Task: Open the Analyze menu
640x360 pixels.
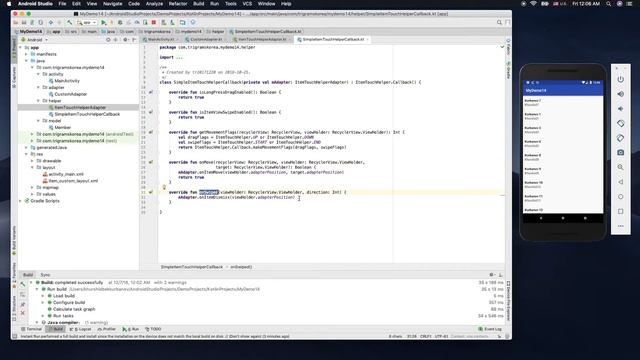Action: pyautogui.click(x=154, y=4)
